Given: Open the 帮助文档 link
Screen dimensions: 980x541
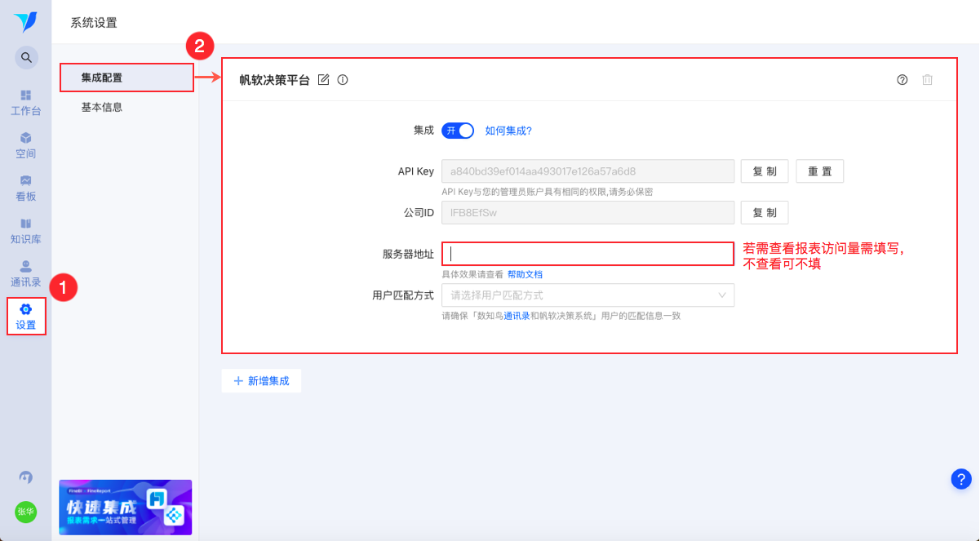Looking at the screenshot, I should tap(525, 274).
